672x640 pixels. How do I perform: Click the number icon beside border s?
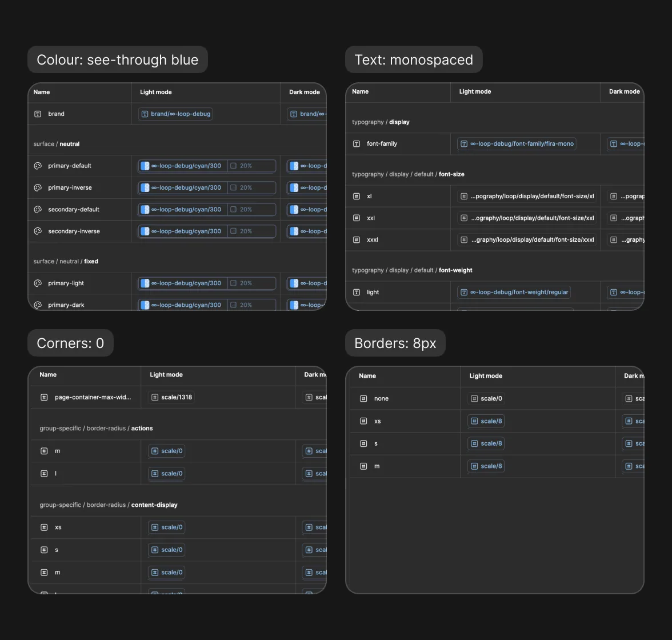click(x=363, y=443)
